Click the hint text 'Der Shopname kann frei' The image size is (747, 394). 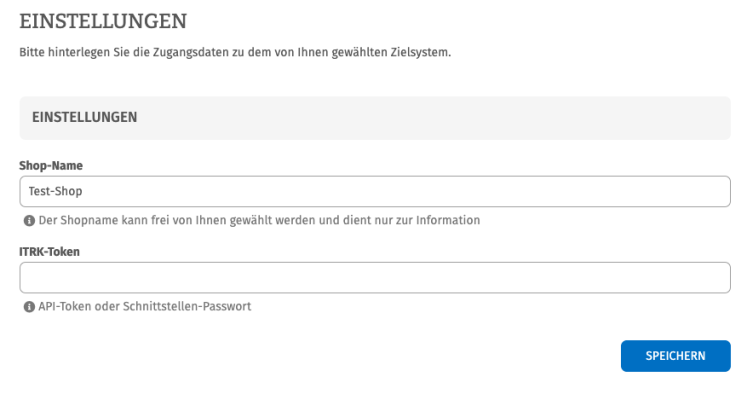click(259, 220)
